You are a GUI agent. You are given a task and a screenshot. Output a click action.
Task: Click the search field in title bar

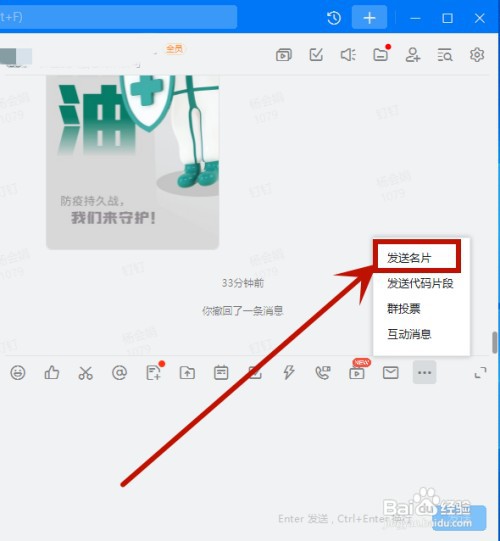[x=117, y=17]
